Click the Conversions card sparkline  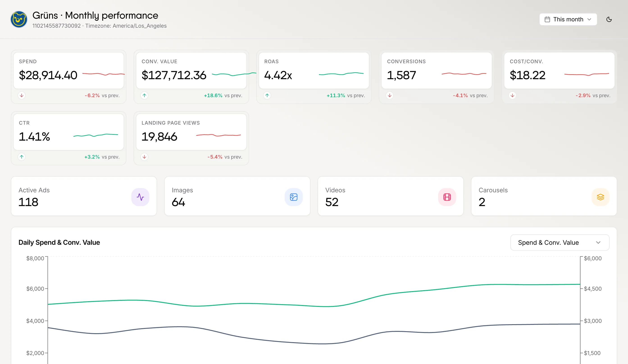click(x=464, y=74)
